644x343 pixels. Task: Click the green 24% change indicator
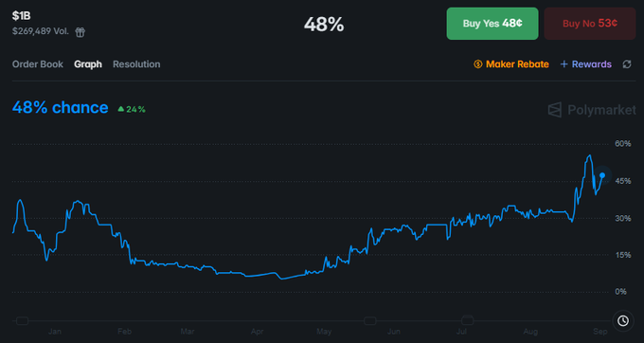[132, 109]
